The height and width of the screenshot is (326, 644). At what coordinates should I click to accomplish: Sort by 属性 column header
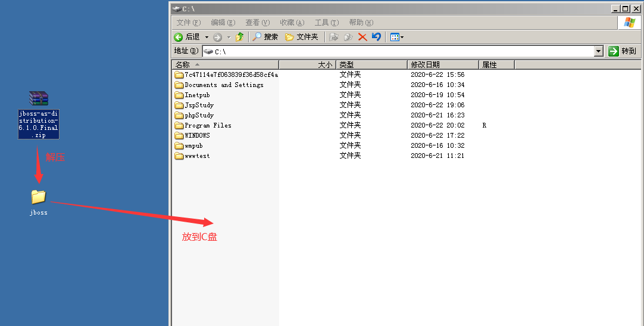pos(496,64)
